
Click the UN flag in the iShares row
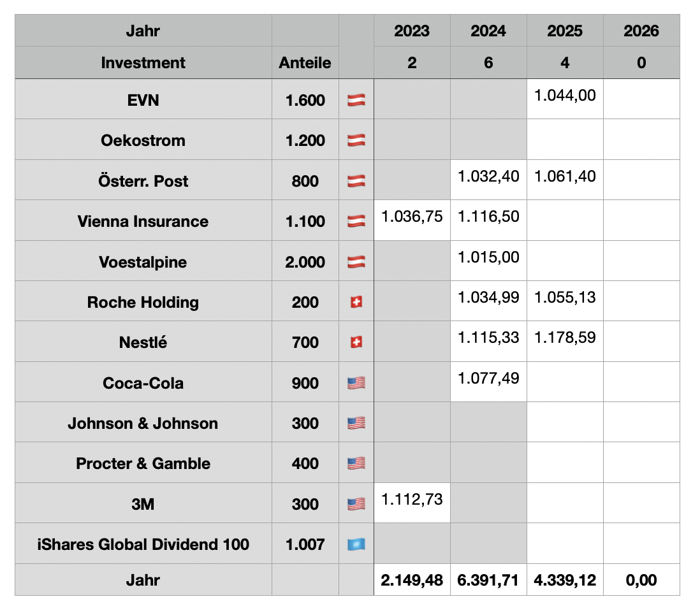[x=356, y=544]
